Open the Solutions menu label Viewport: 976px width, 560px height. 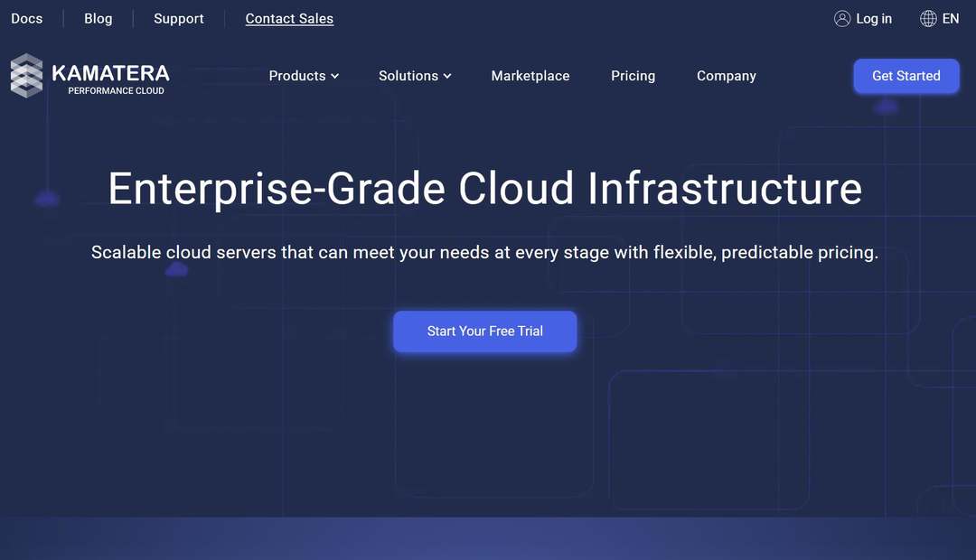tap(408, 76)
